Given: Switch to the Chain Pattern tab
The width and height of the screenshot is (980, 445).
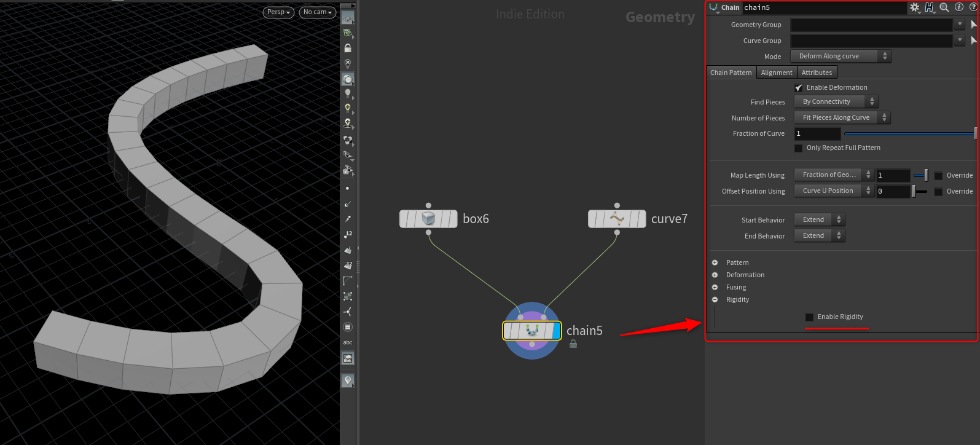Looking at the screenshot, I should tap(731, 73).
